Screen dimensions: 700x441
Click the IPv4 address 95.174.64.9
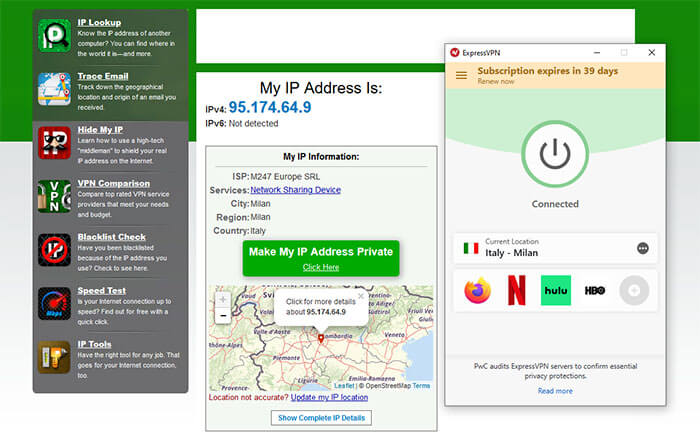[270, 107]
